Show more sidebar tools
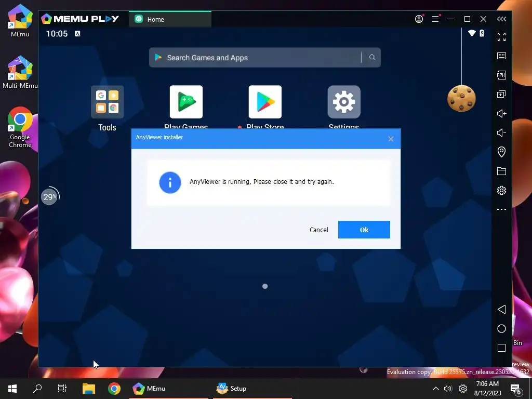This screenshot has height=399, width=532. [x=501, y=209]
